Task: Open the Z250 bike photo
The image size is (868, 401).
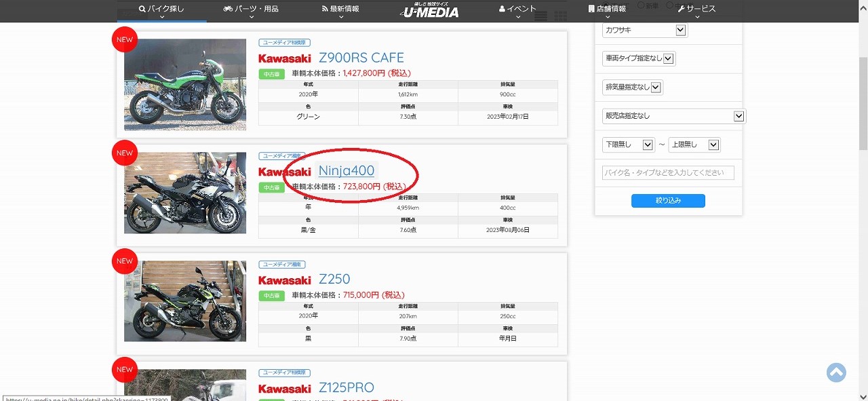Action: [x=185, y=301]
